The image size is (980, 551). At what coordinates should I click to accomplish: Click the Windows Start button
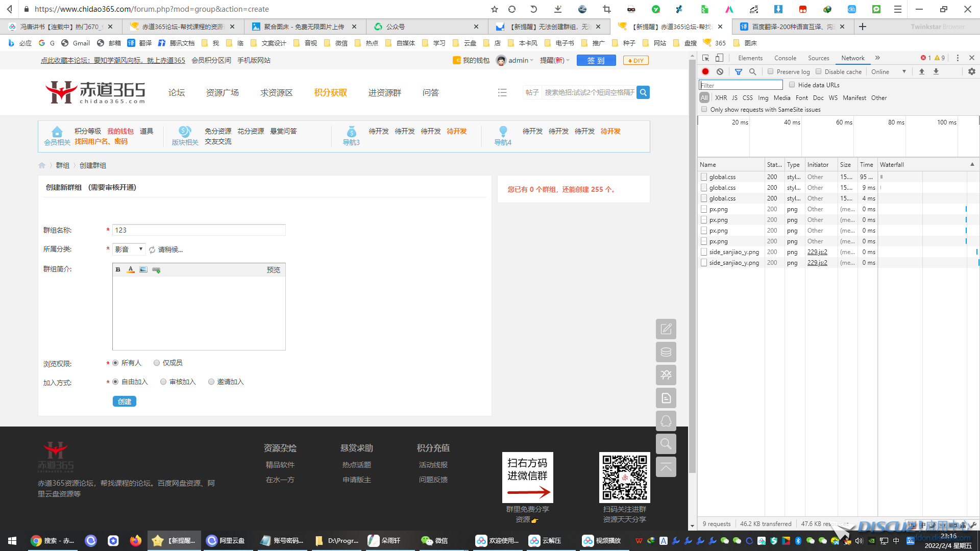point(12,541)
